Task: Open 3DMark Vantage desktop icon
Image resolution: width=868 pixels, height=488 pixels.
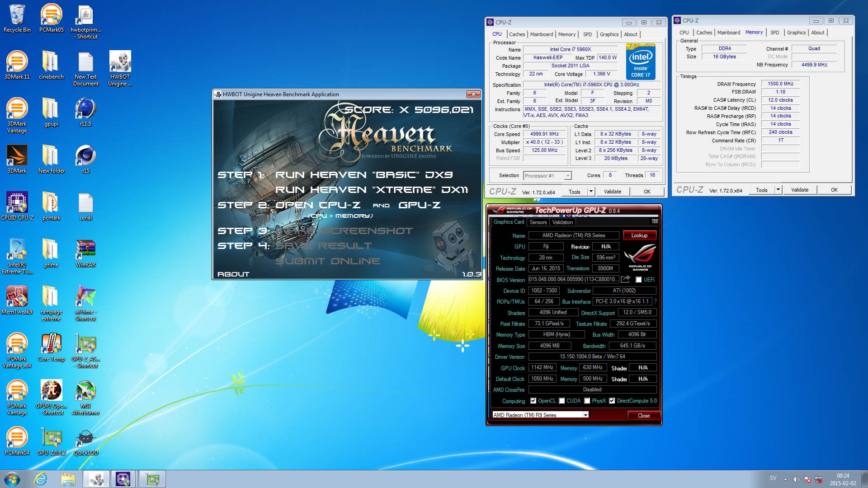Action: click(x=17, y=115)
